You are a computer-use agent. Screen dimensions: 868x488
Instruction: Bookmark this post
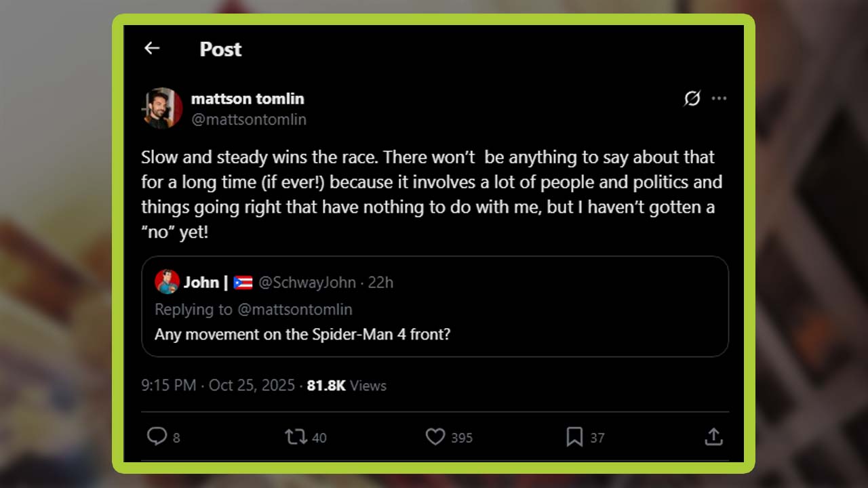[x=574, y=436]
